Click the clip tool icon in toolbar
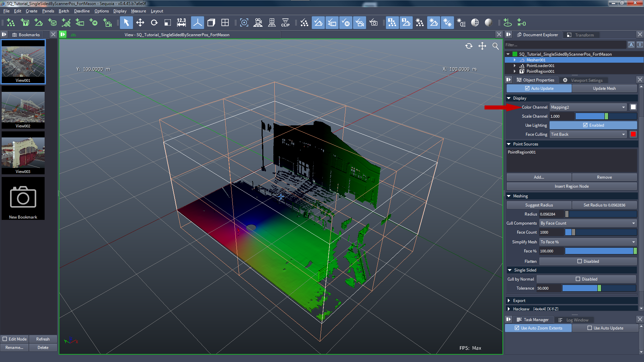This screenshot has height=362, width=644. pos(285,22)
